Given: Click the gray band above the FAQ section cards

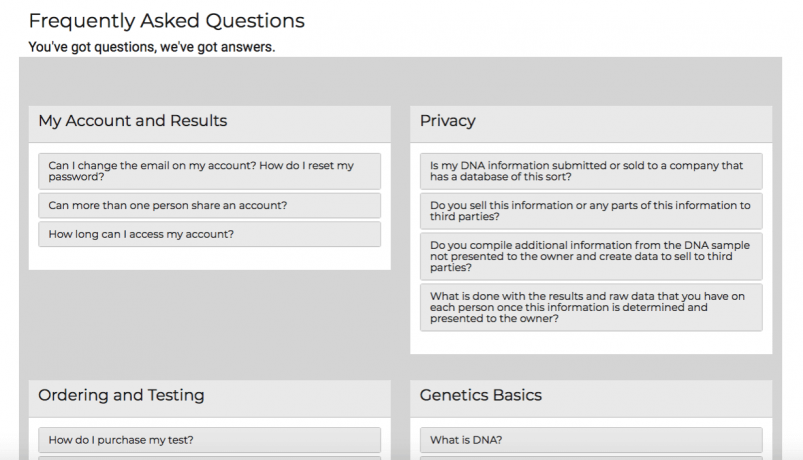Looking at the screenshot, I should coord(400,80).
